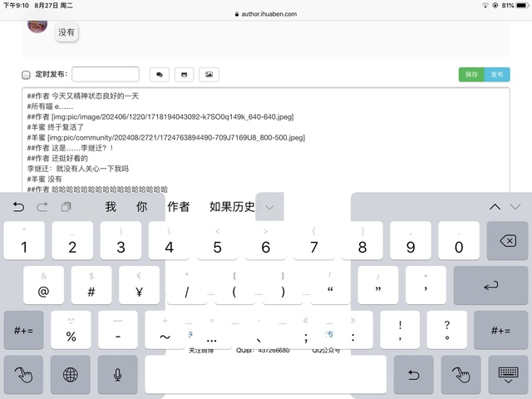This screenshot has width=532, height=399.
Task: Expand the candidate word list chevron
Action: coord(269,207)
